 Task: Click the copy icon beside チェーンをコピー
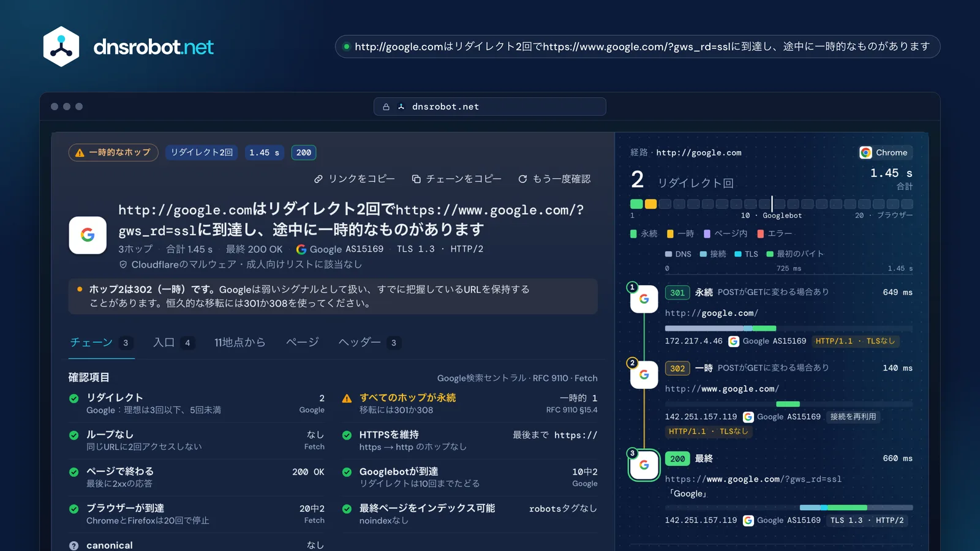point(417,179)
